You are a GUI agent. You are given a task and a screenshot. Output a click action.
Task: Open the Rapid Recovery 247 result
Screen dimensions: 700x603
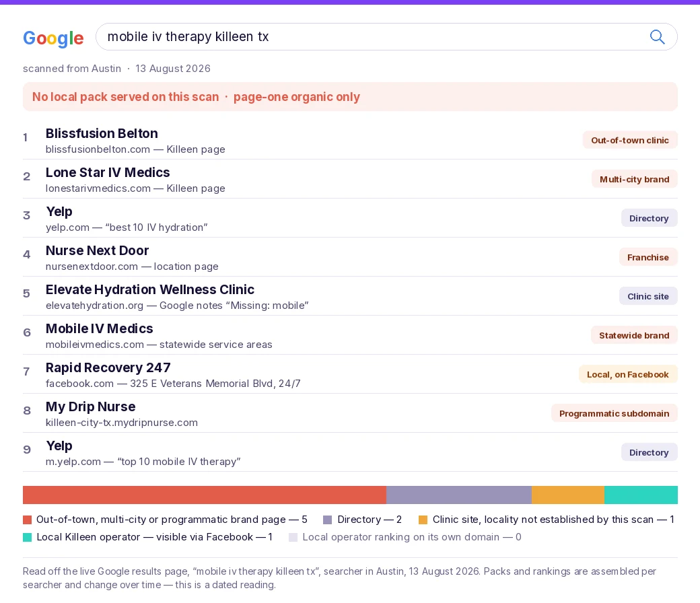pyautogui.click(x=350, y=374)
